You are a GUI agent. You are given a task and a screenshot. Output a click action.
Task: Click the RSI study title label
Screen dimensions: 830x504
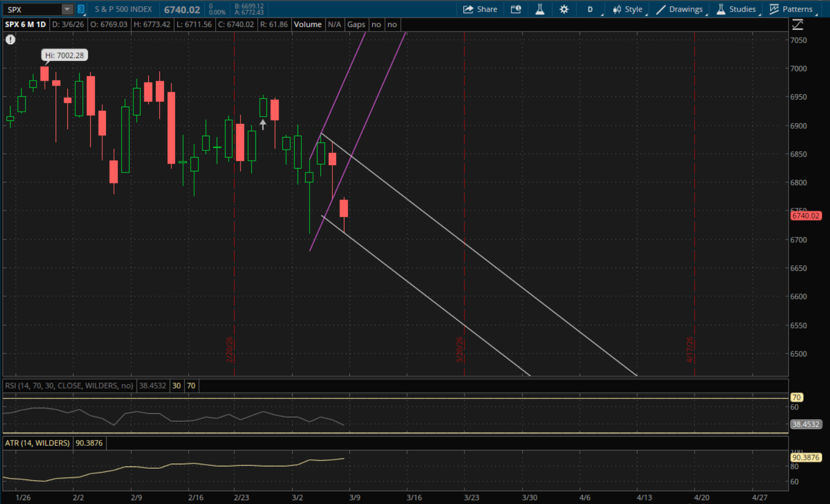coord(69,386)
